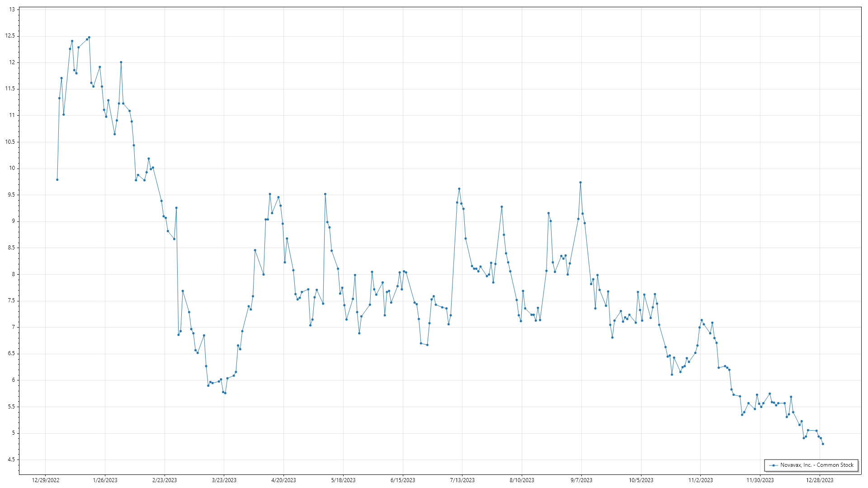The width and height of the screenshot is (868, 488).
Task: Click the 11/2/2023 x-axis label
Action: click(x=700, y=480)
